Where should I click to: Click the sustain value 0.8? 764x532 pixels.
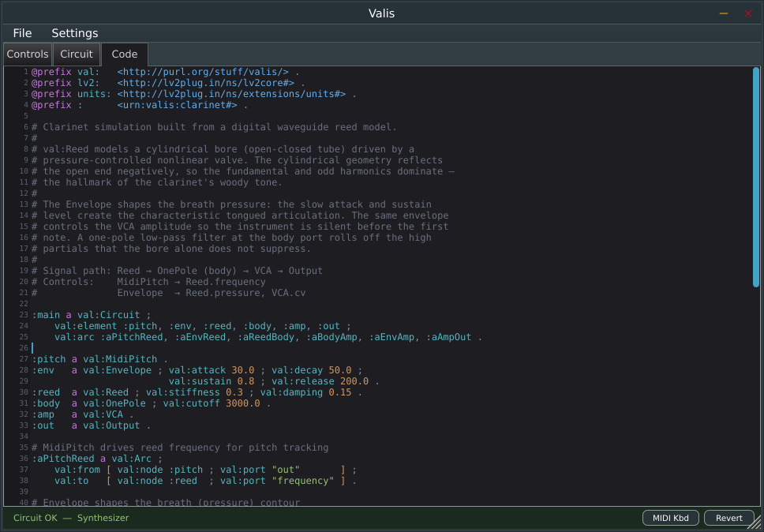245,381
